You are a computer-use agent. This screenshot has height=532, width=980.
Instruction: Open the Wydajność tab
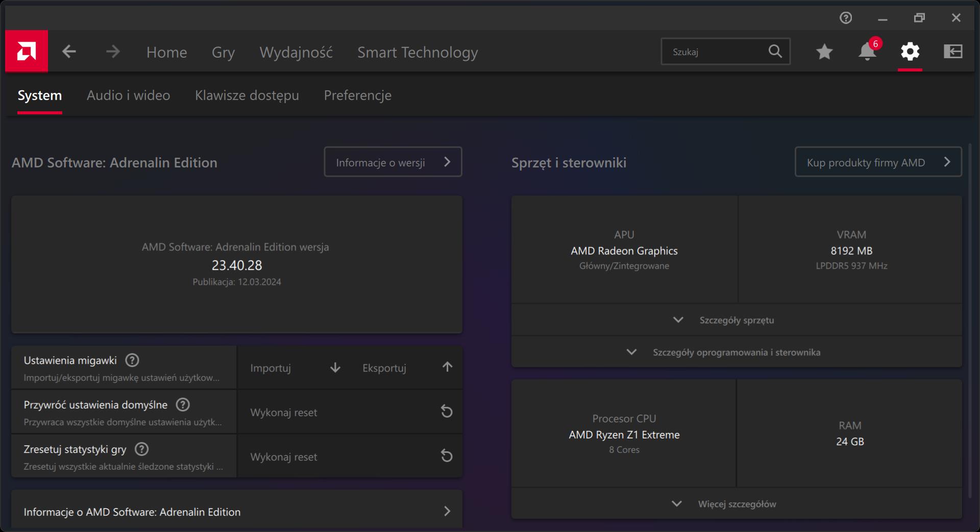coord(296,52)
